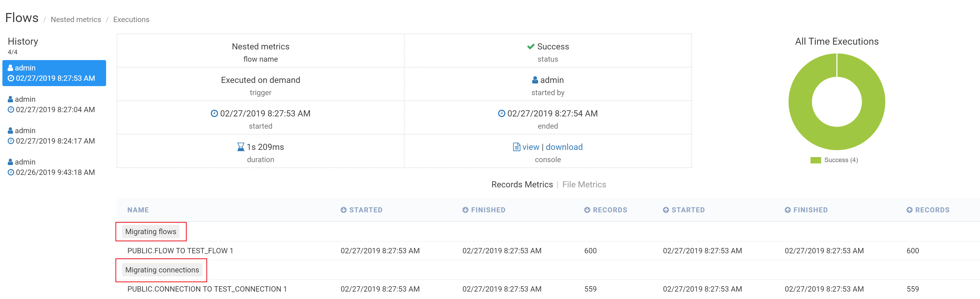Click first RECORDS column down-arrow icon
Viewport: 980px width, 299px height.
coord(587,210)
